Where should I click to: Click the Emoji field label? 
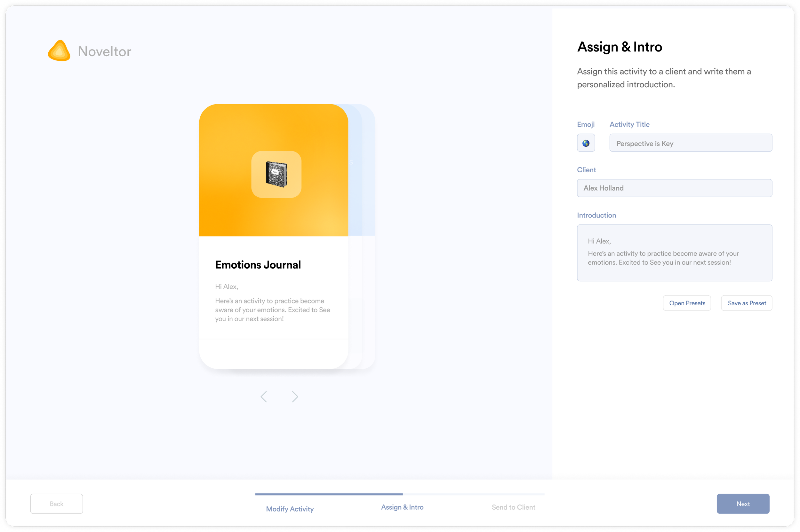[x=586, y=124]
